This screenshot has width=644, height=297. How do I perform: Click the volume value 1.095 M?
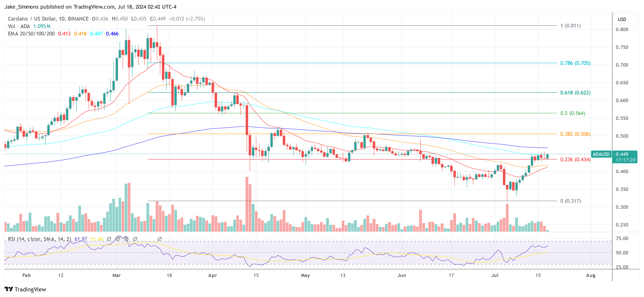click(42, 26)
